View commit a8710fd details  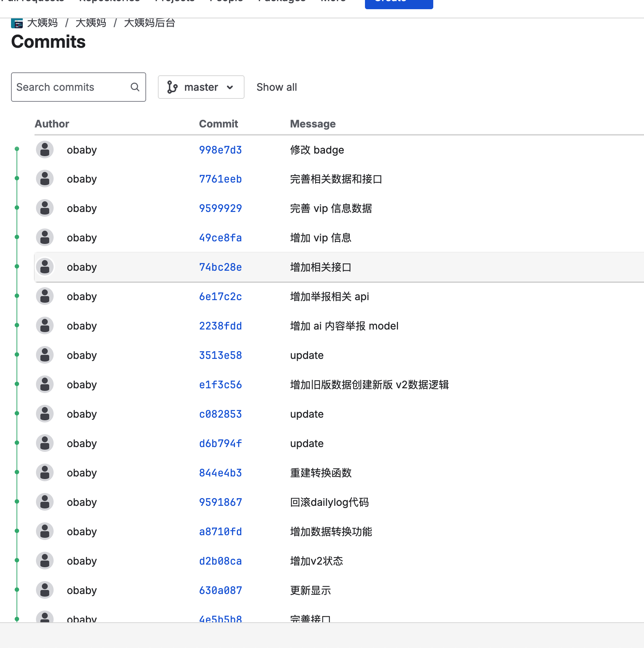pyautogui.click(x=220, y=532)
